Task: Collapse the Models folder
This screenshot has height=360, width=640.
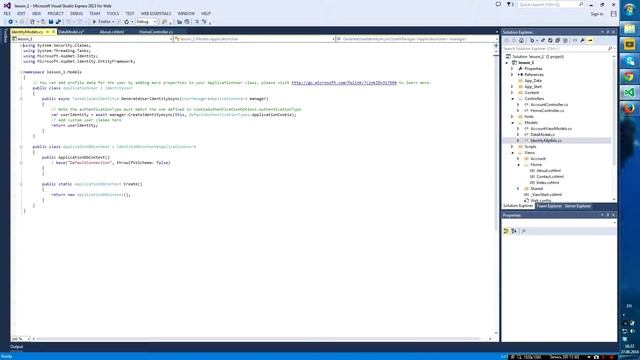Action: [x=512, y=122]
